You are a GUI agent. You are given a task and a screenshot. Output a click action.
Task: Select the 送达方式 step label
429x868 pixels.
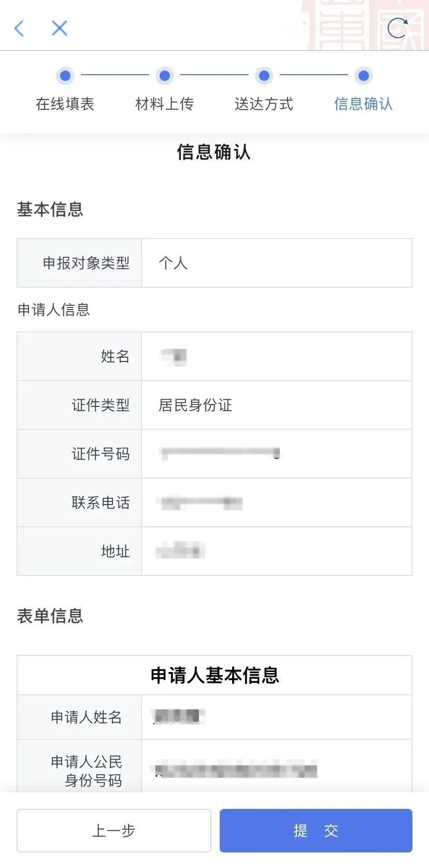tap(264, 104)
